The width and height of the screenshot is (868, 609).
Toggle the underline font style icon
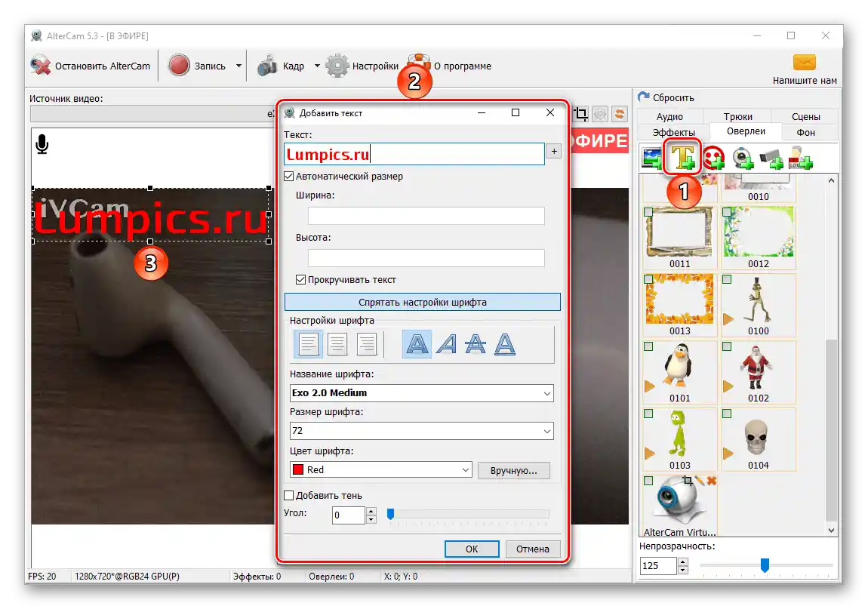point(504,344)
